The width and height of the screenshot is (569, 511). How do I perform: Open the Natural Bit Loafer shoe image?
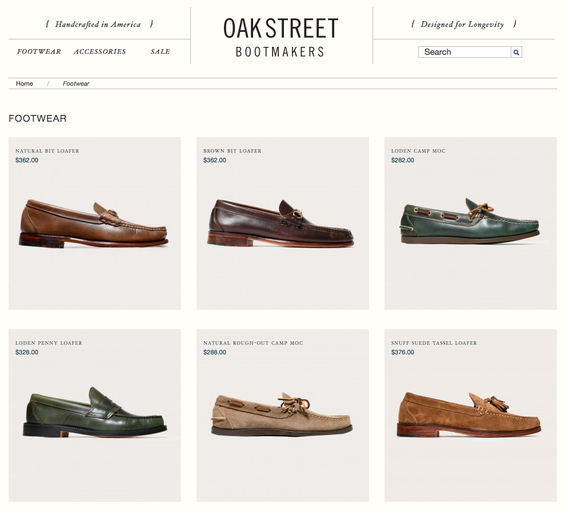(94, 223)
